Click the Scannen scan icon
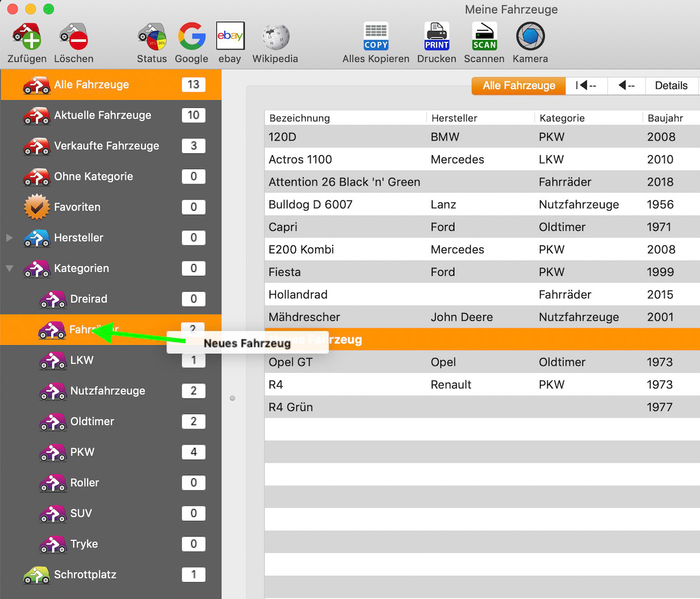 484,36
